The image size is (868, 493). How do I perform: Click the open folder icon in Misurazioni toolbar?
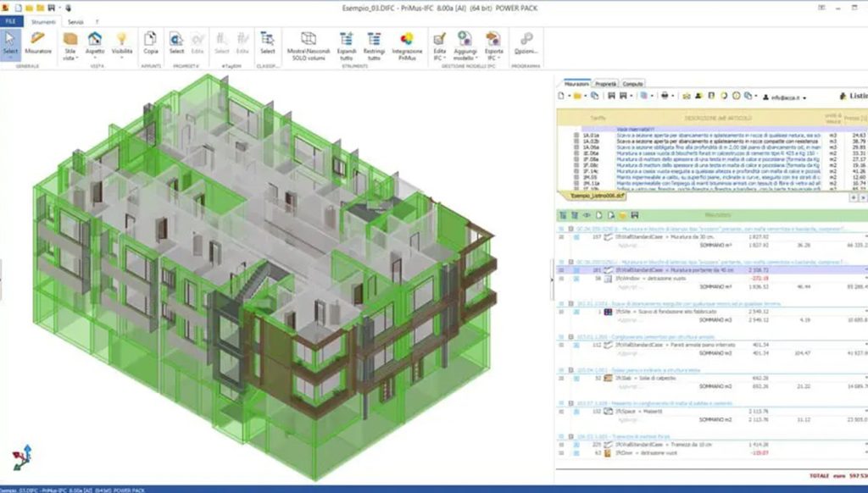(x=576, y=96)
